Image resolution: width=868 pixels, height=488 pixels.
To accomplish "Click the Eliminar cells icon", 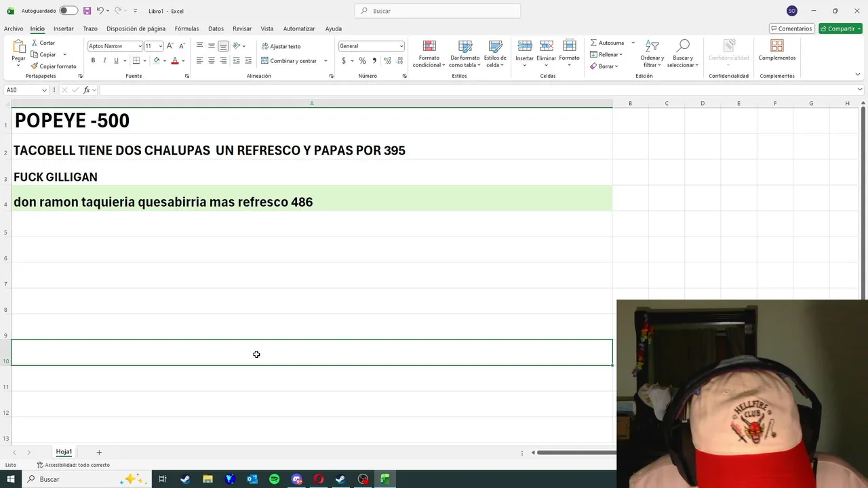I will click(547, 46).
